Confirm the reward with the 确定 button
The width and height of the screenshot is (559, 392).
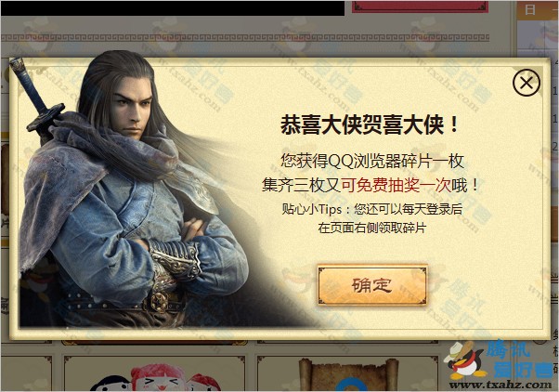click(372, 285)
